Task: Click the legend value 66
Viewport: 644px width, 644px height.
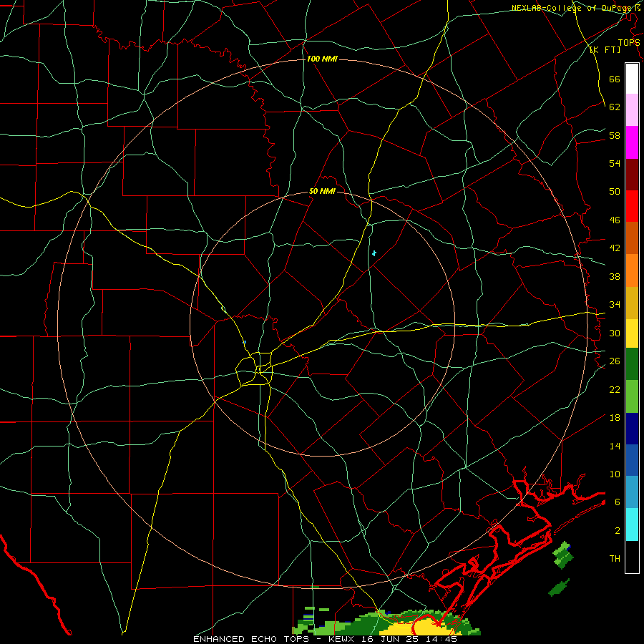Action: point(615,79)
